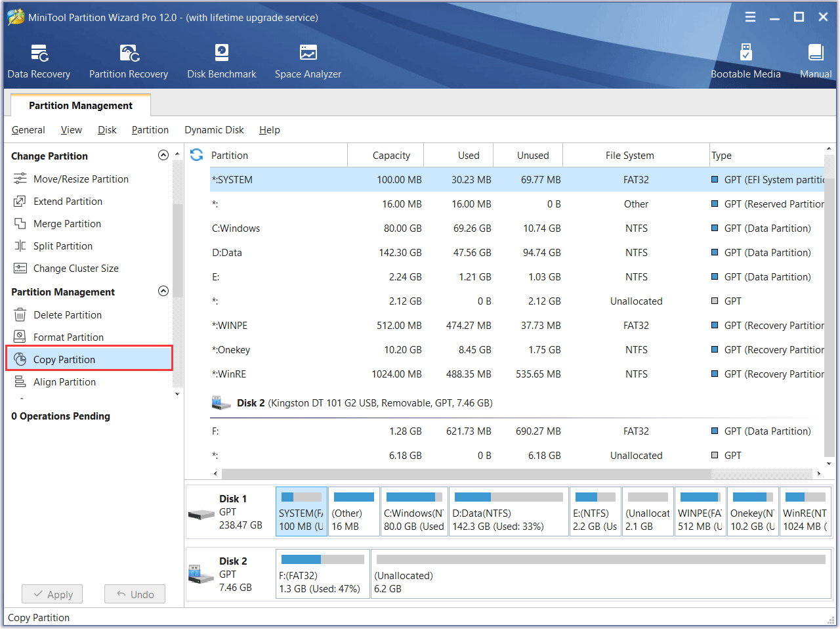
Task: Open the General menu
Action: (x=28, y=129)
